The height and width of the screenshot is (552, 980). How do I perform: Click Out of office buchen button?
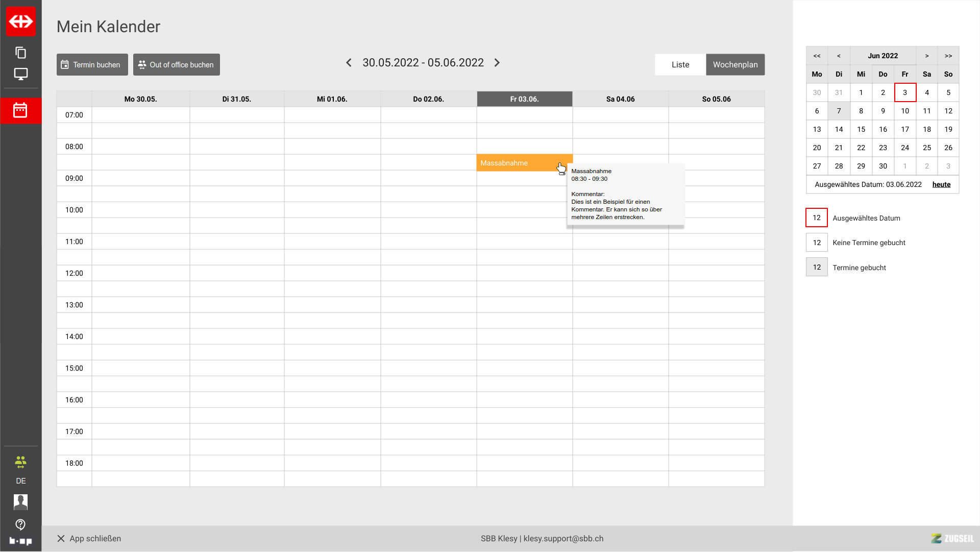click(x=177, y=65)
